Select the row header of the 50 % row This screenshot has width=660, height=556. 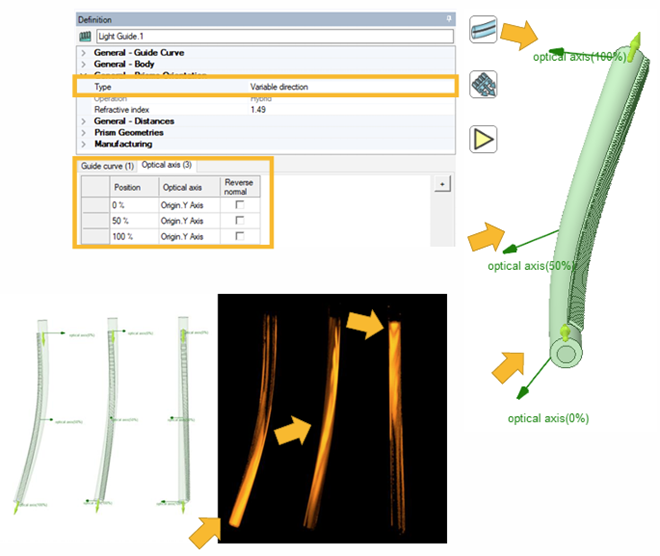(x=96, y=221)
